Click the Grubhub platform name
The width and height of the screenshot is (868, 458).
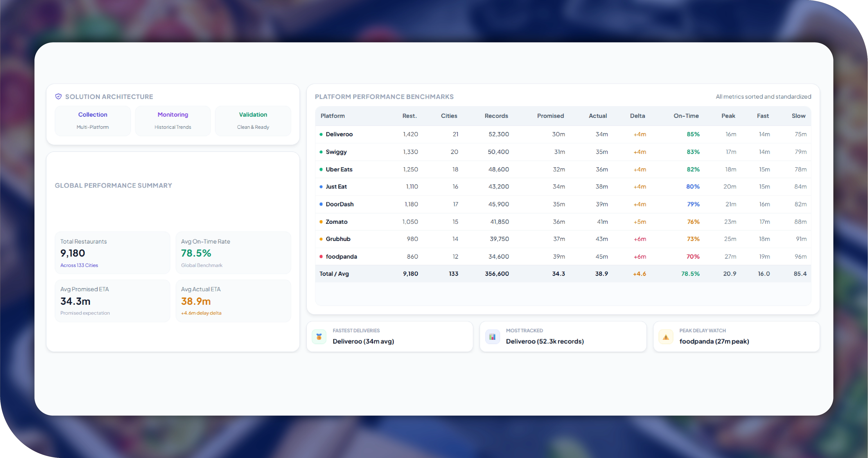(338, 239)
